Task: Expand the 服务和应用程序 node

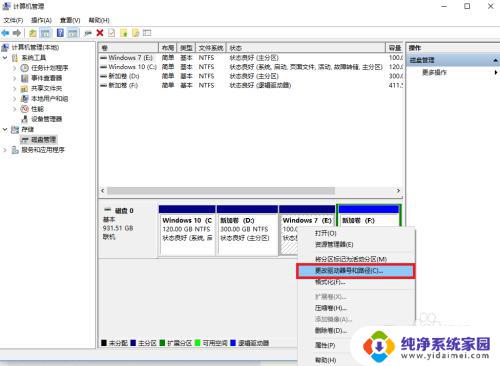Action: [x=5, y=150]
